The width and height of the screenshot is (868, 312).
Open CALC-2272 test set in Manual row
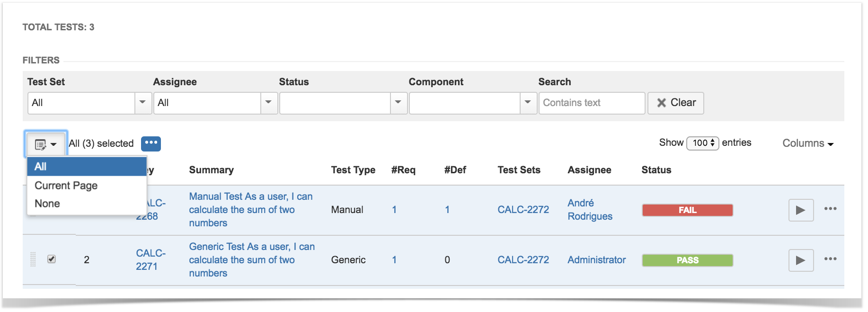[523, 210]
